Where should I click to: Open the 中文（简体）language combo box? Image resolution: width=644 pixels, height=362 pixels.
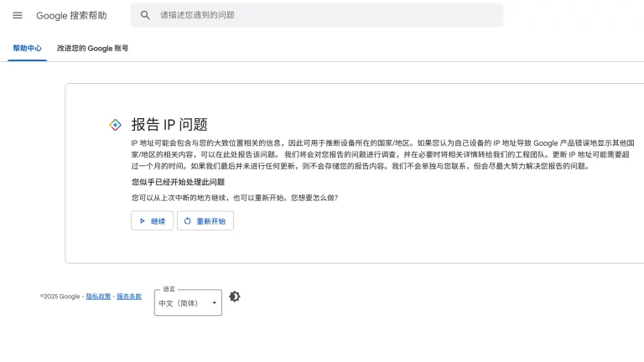click(182, 303)
